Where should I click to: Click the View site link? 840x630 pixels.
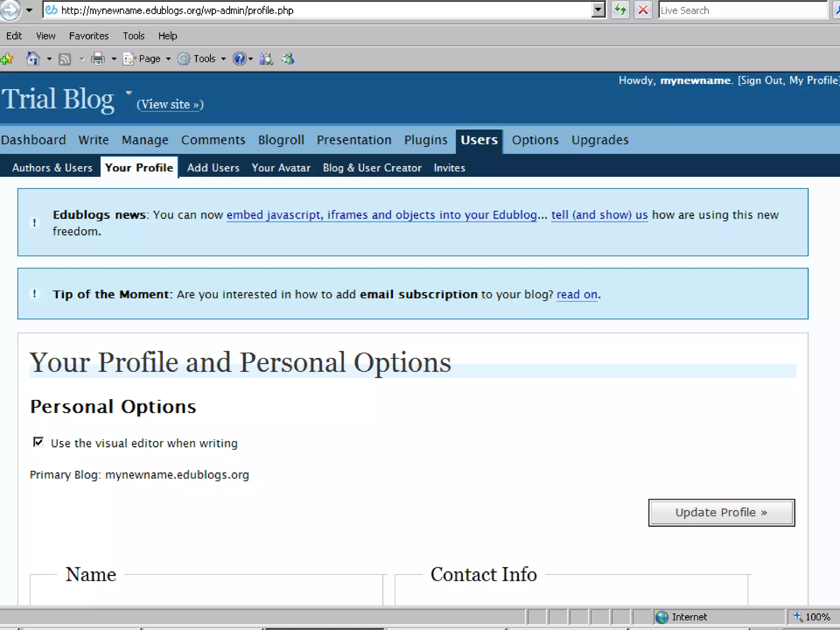(x=170, y=105)
